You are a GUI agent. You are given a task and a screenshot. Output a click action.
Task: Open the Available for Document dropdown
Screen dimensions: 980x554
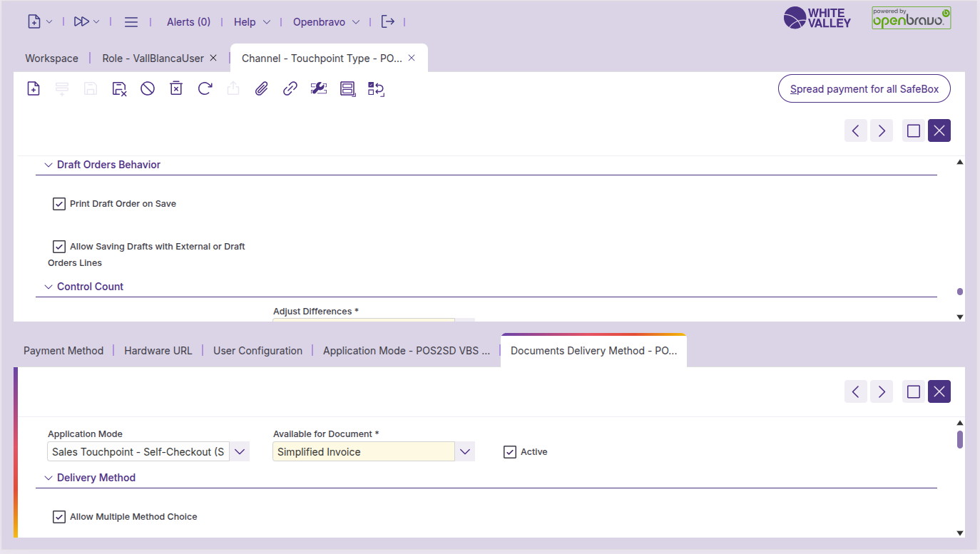(x=465, y=452)
